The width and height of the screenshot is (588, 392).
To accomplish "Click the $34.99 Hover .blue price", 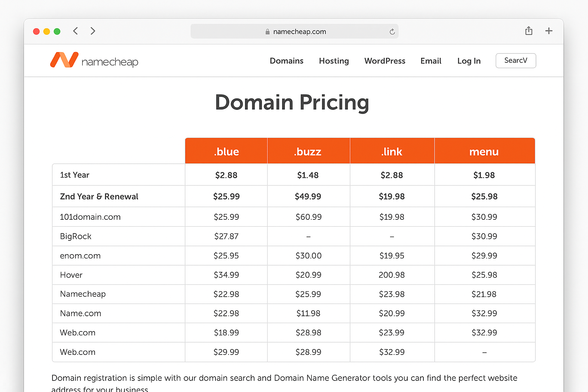I will (226, 275).
